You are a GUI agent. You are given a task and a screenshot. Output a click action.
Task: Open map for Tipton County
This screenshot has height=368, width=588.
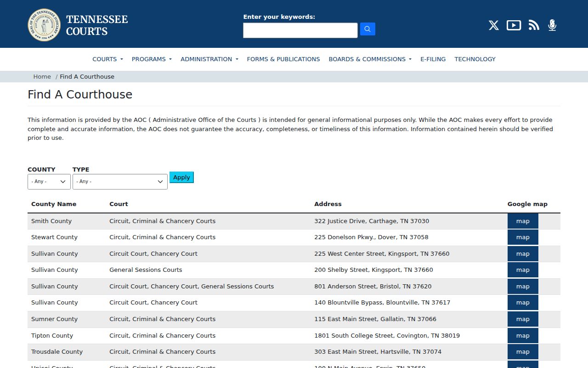523,335
